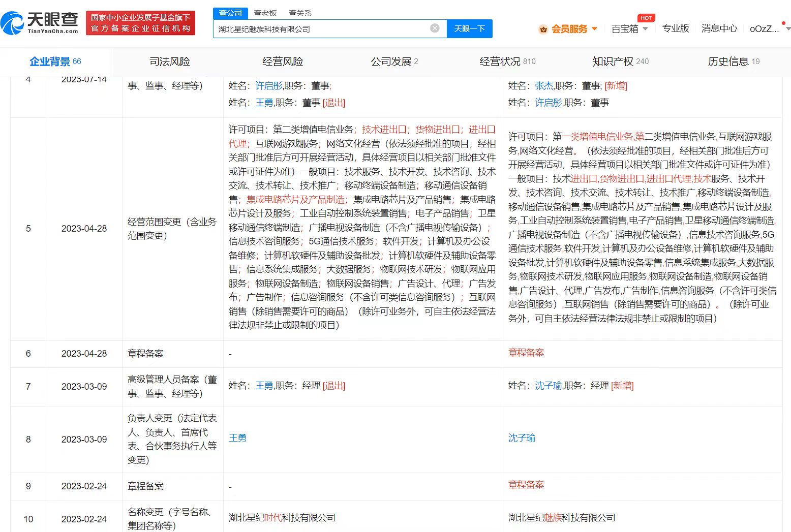Click the 天眼一下 search button

(x=469, y=28)
